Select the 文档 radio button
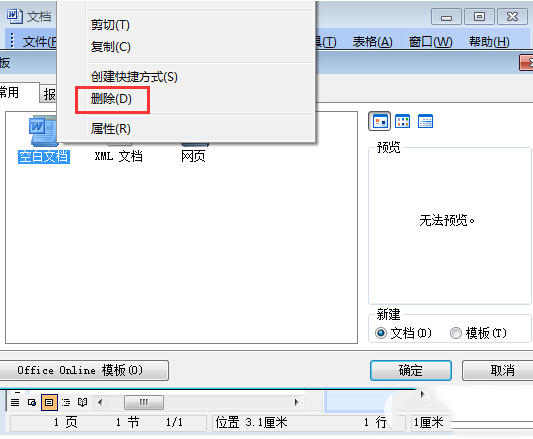The image size is (533, 439). pos(381,333)
